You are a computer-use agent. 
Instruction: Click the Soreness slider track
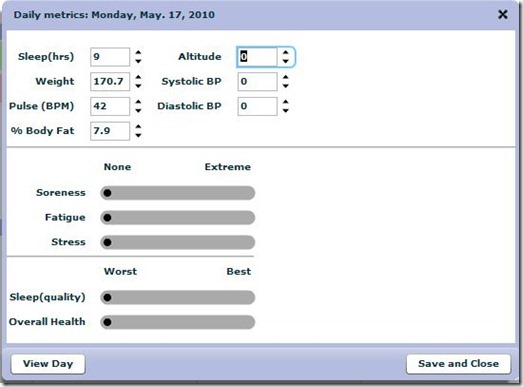[x=178, y=193]
